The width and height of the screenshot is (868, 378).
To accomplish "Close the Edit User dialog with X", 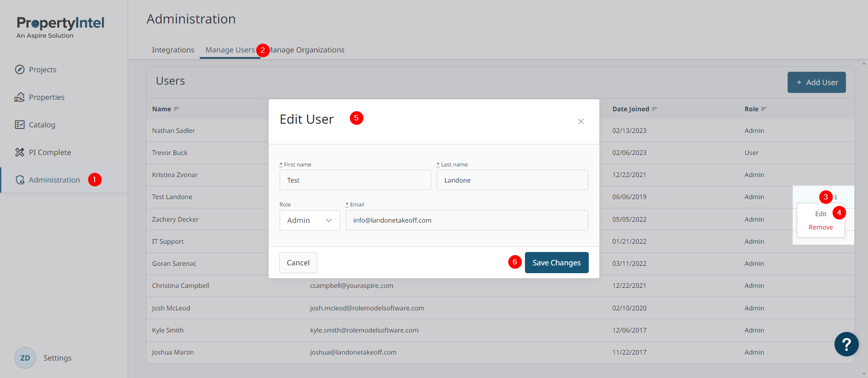I will (581, 121).
